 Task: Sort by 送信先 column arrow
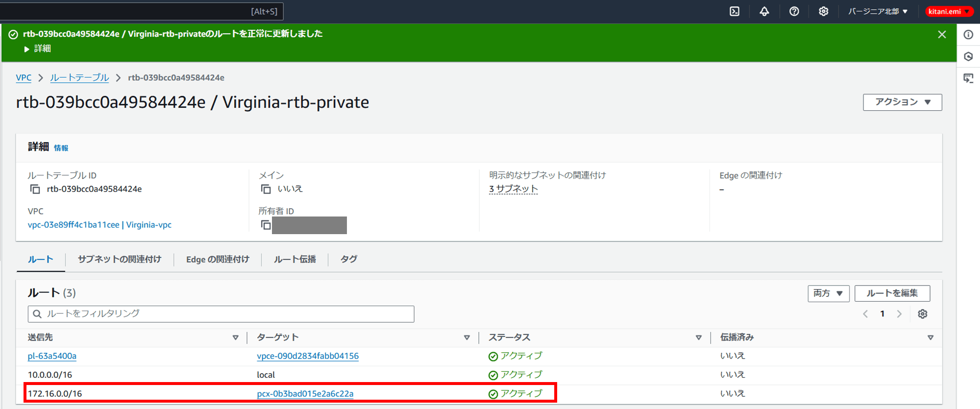click(x=235, y=337)
